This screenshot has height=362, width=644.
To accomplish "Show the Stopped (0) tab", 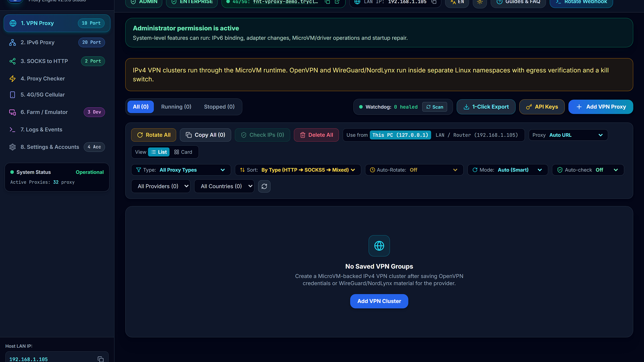I will [x=219, y=107].
